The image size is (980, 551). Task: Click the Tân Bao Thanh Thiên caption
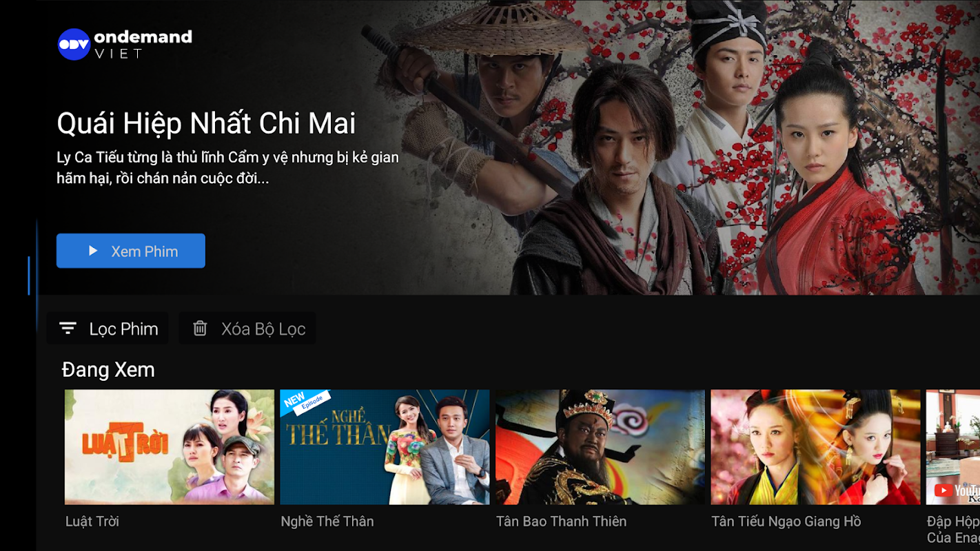pyautogui.click(x=561, y=521)
